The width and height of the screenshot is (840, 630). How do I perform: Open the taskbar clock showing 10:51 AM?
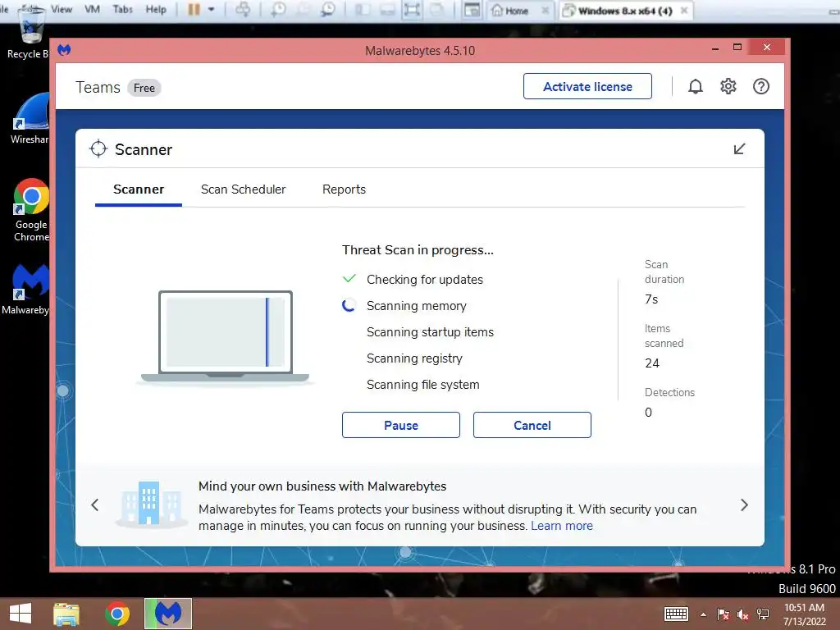coord(804,614)
